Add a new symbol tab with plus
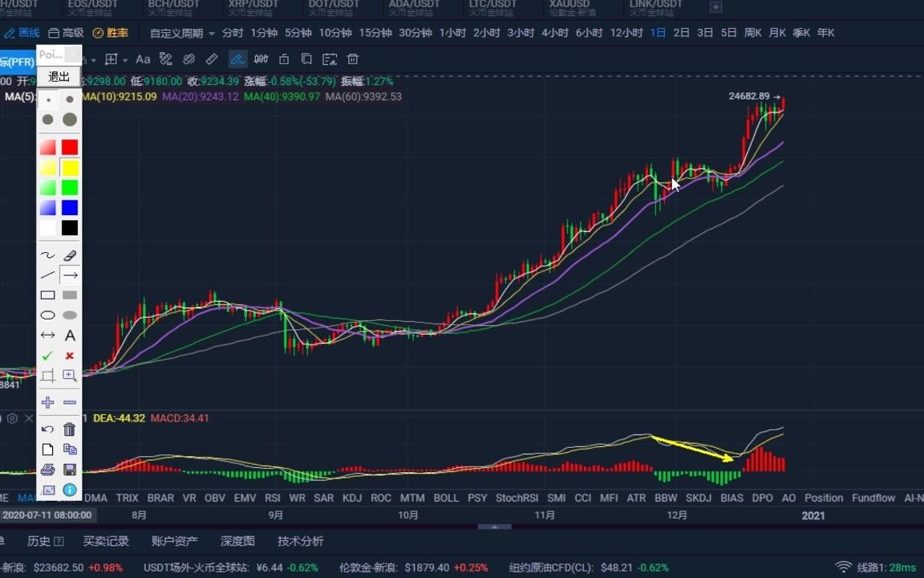 (715, 7)
